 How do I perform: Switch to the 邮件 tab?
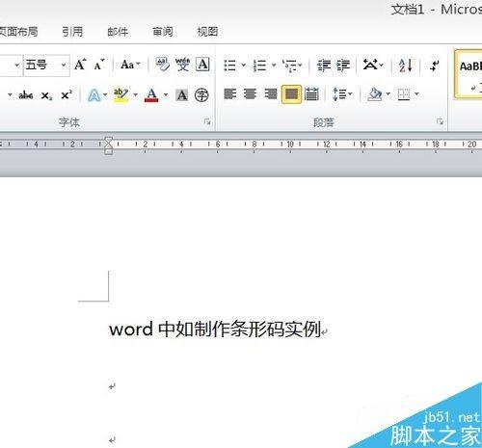point(118,32)
